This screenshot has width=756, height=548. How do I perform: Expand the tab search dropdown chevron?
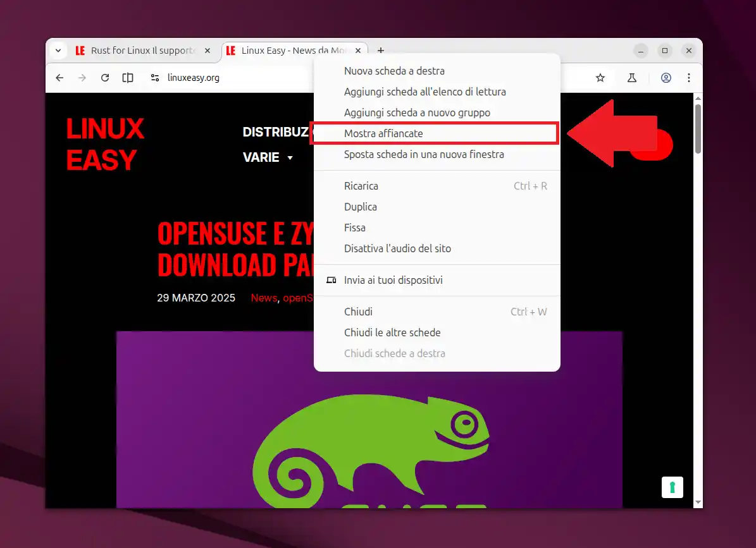(58, 51)
